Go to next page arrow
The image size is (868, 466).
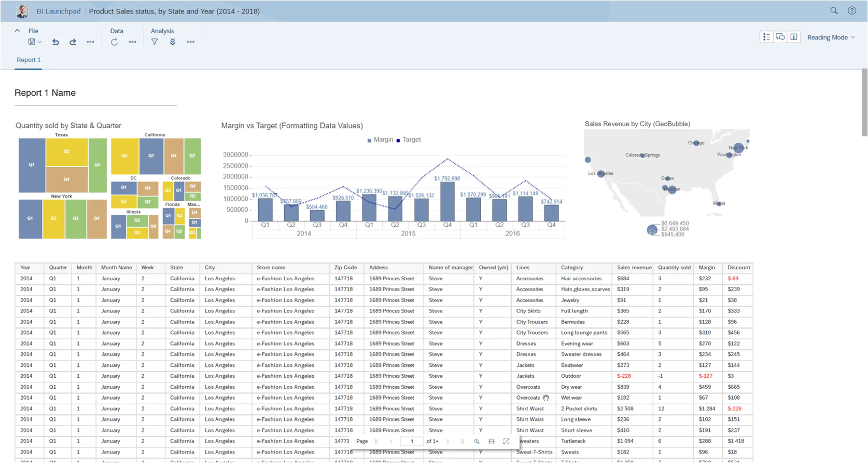[x=447, y=442]
